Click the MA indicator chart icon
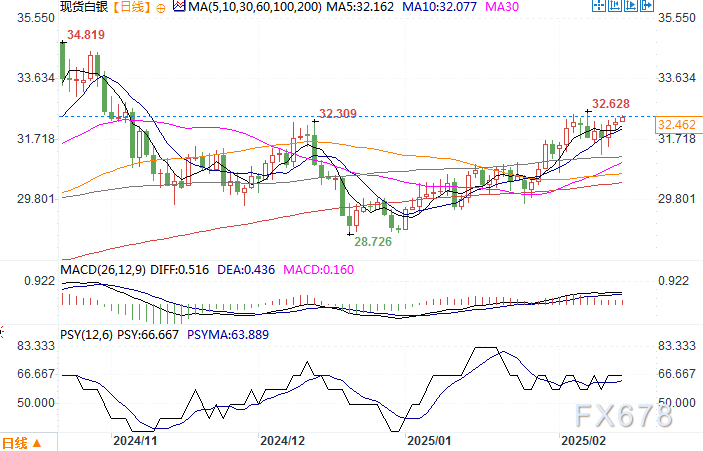 [179, 7]
